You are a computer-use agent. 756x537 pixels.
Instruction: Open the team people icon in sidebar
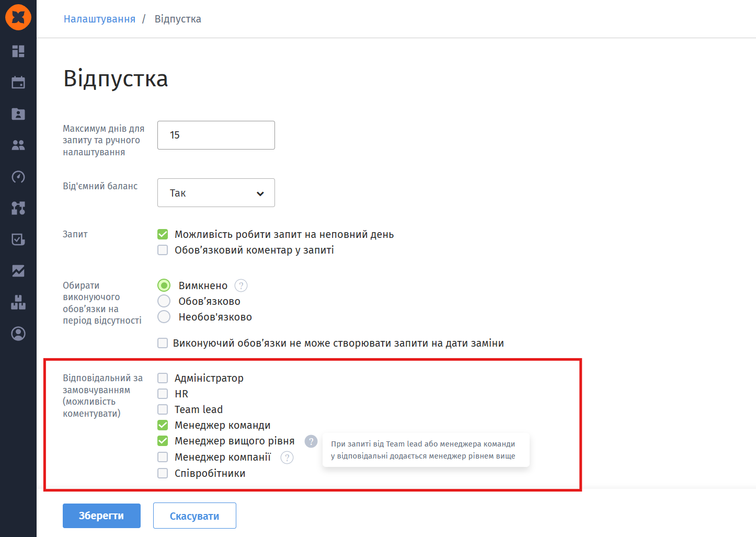click(x=18, y=145)
